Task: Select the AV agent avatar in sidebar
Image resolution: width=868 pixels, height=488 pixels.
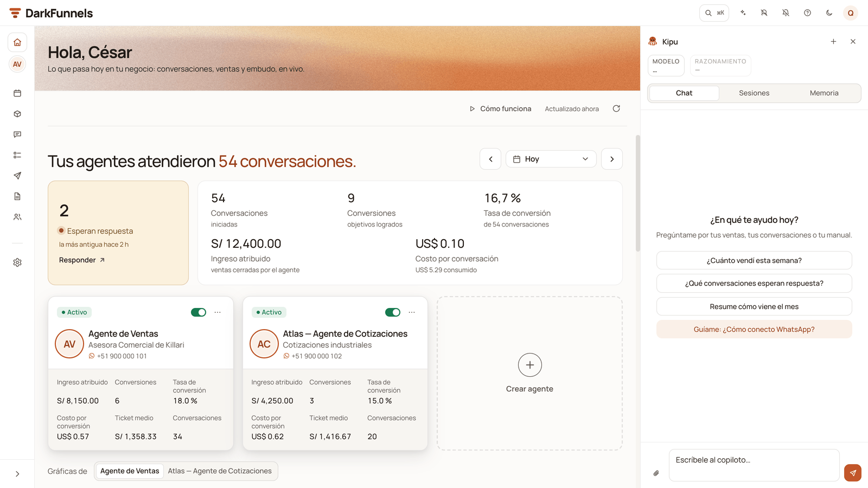Action: 17,64
